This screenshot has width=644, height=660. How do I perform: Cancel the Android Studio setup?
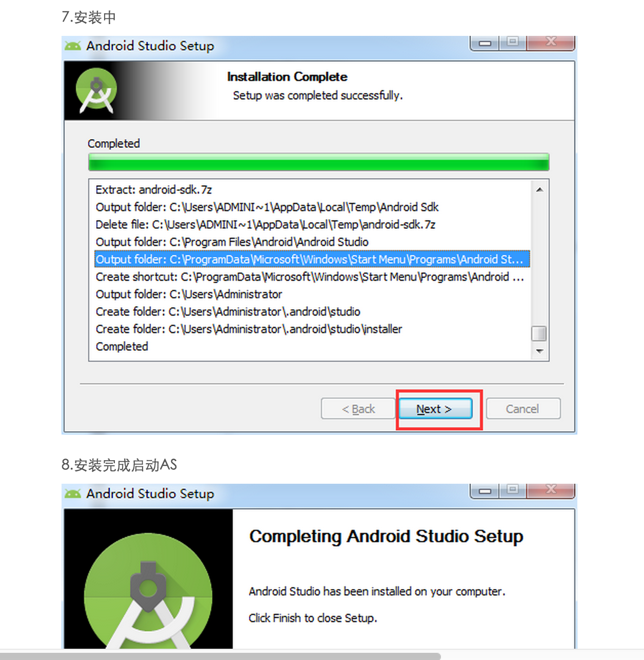[x=523, y=409]
